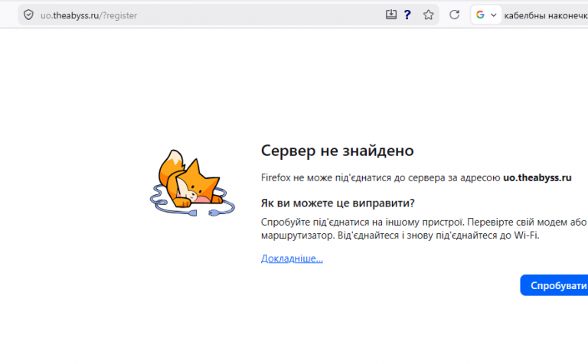The height and width of the screenshot is (364, 588).
Task: Open the 'Докладніше...' link
Action: pyautogui.click(x=292, y=258)
